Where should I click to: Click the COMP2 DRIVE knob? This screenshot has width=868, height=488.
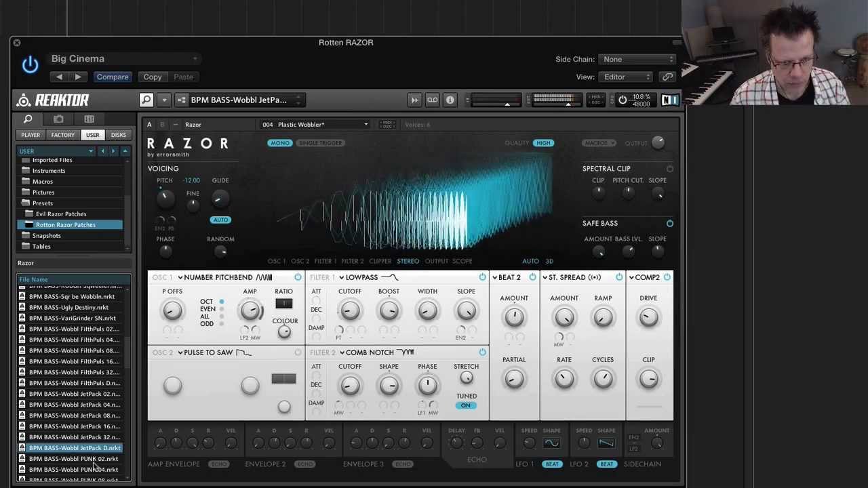pos(648,318)
